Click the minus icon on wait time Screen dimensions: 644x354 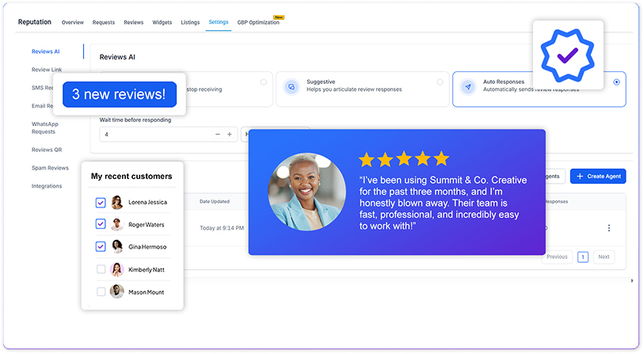pos(219,135)
